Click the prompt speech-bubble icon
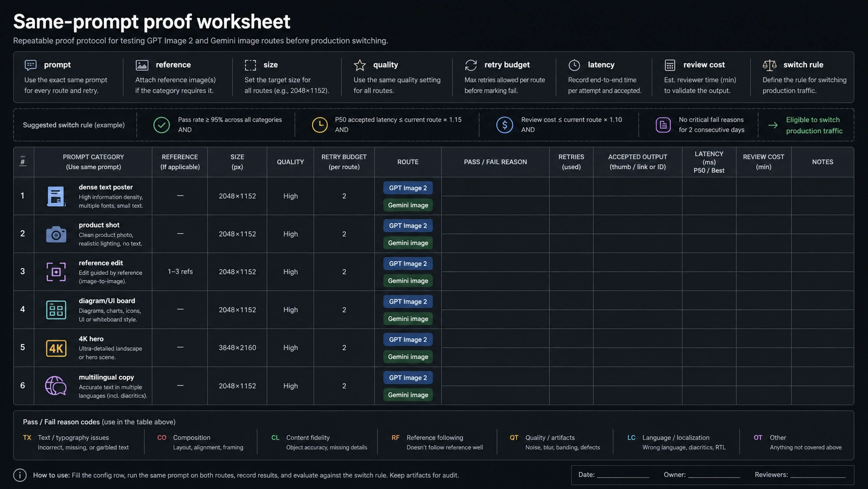The width and height of the screenshot is (868, 489). click(x=31, y=65)
